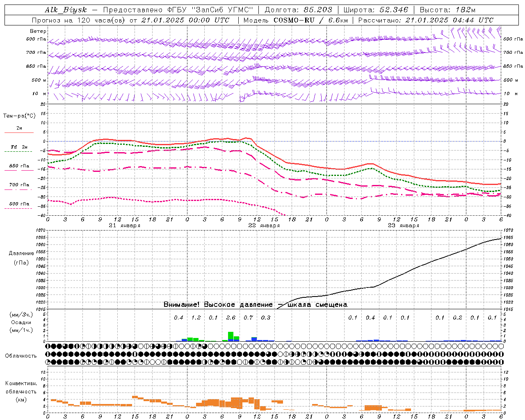Click the 10 м wind barb row label
Image resolution: width=525 pixels, height=420 pixels.
click(x=39, y=94)
